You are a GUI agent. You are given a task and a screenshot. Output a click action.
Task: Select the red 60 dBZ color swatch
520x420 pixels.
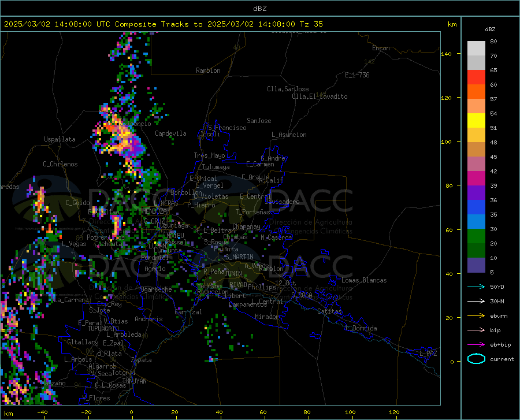point(476,77)
